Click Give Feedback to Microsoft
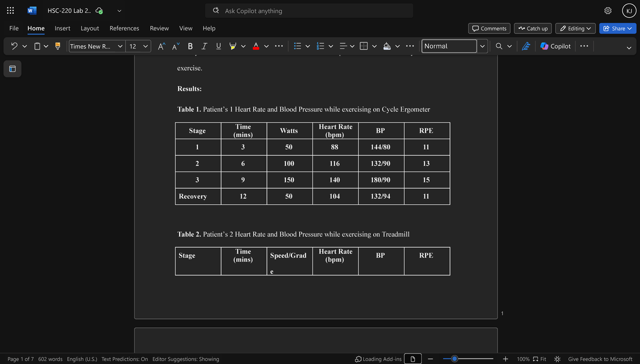The width and height of the screenshot is (640, 364). pos(600,359)
